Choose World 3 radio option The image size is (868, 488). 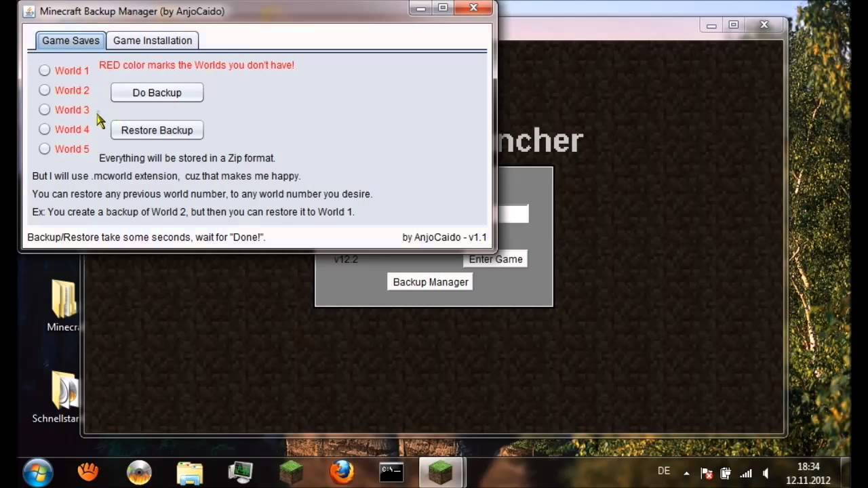click(45, 109)
